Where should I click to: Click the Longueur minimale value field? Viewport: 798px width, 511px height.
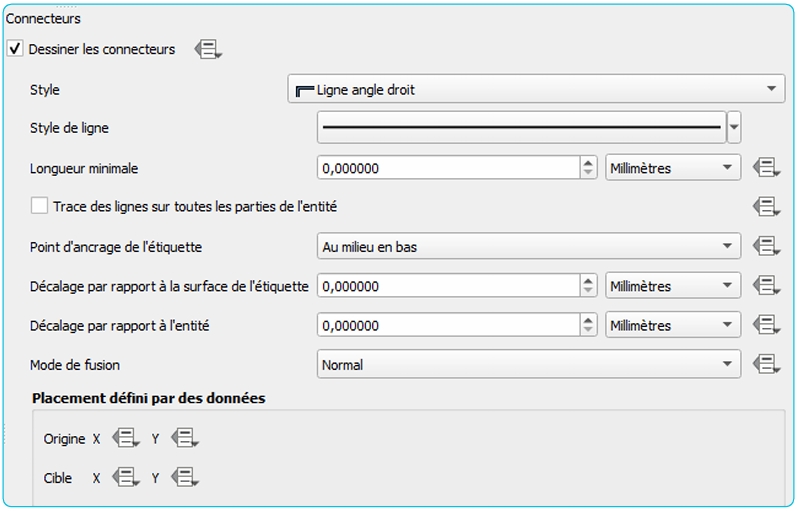(x=448, y=168)
